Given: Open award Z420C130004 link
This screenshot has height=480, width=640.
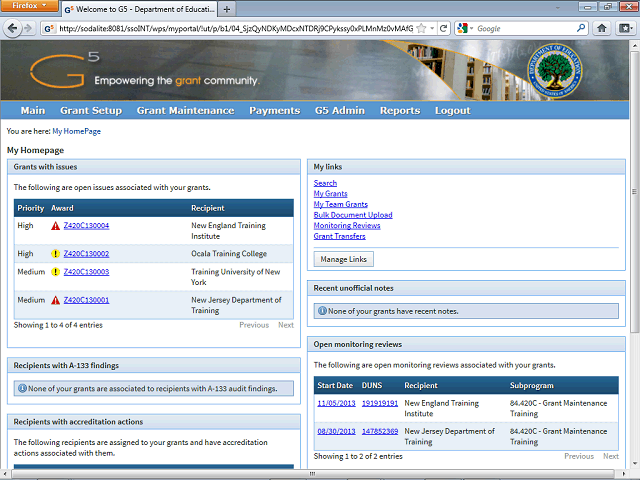Looking at the screenshot, I should [x=86, y=226].
